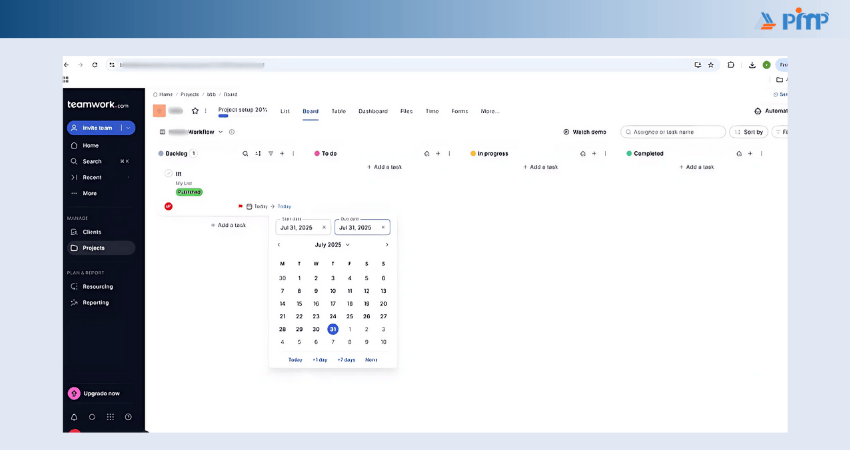Open the Completed column kebab menu
This screenshot has height=450, width=850.
click(762, 153)
